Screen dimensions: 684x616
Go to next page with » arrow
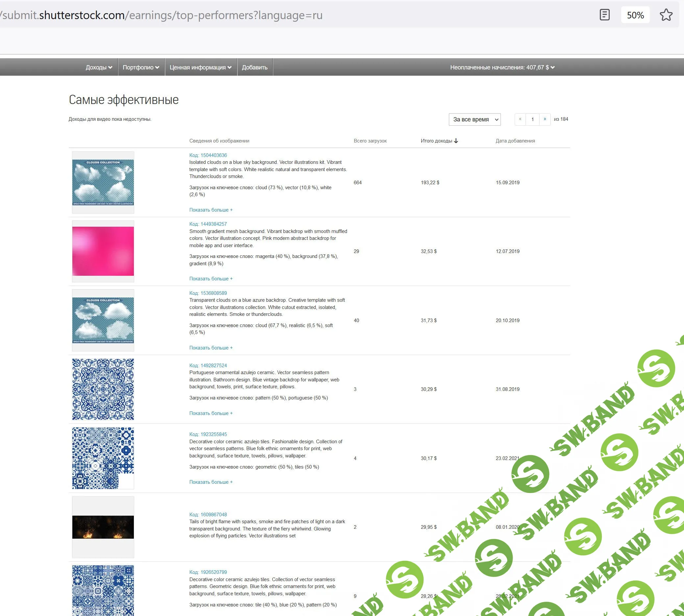click(545, 119)
